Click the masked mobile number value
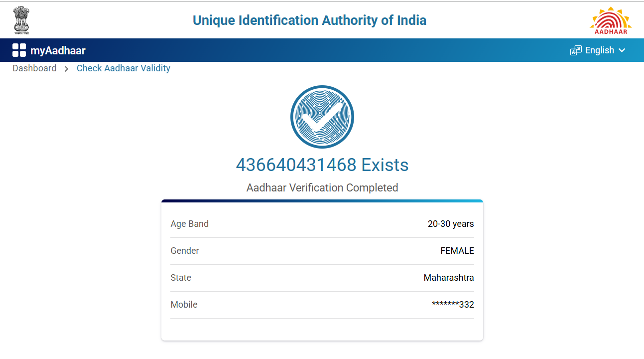Image resolution: width=644 pixels, height=359 pixels. [453, 305]
